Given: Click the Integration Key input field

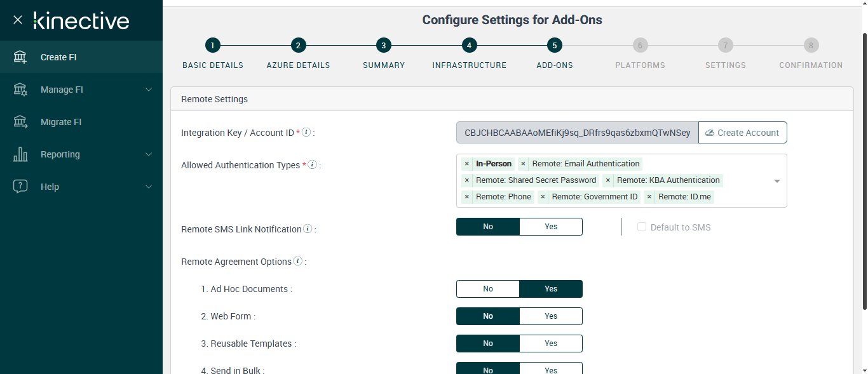Looking at the screenshot, I should [577, 133].
